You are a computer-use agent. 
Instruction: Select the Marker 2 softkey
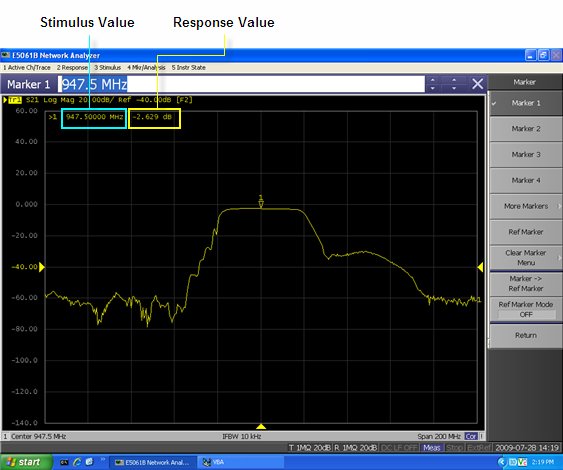pos(526,129)
